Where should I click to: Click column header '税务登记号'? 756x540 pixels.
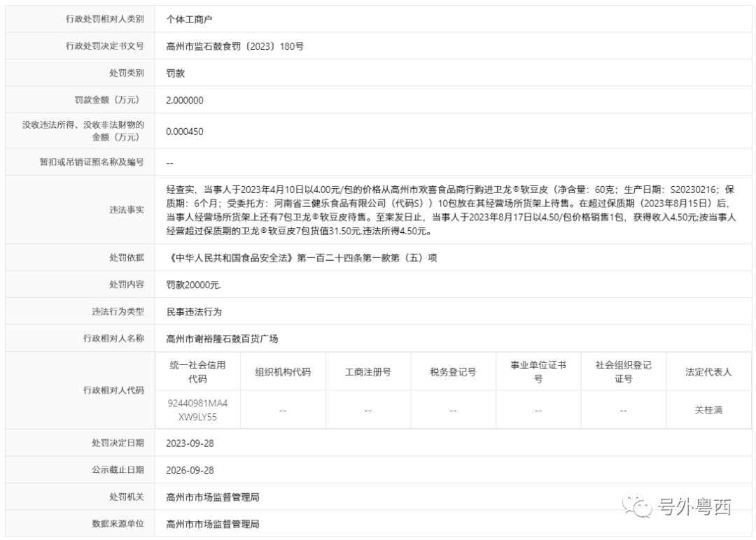coord(453,372)
